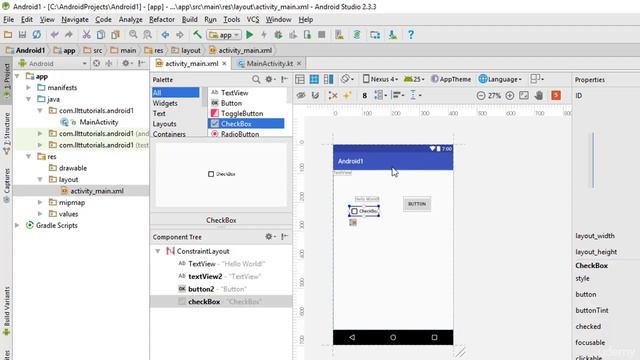Click Clear All Constraints icon
The image size is (640, 360).
click(333, 96)
